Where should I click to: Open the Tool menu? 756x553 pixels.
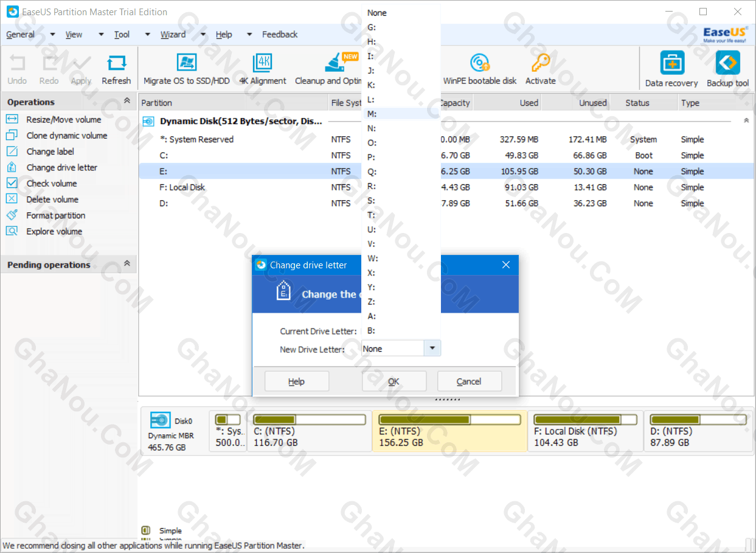[x=122, y=35]
